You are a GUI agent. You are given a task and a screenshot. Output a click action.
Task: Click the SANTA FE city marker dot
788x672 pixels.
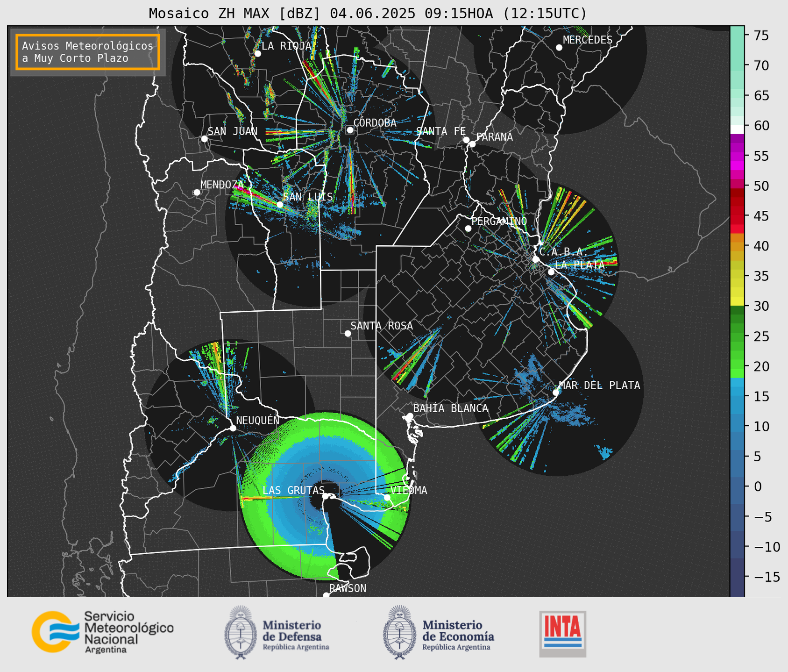(466, 140)
